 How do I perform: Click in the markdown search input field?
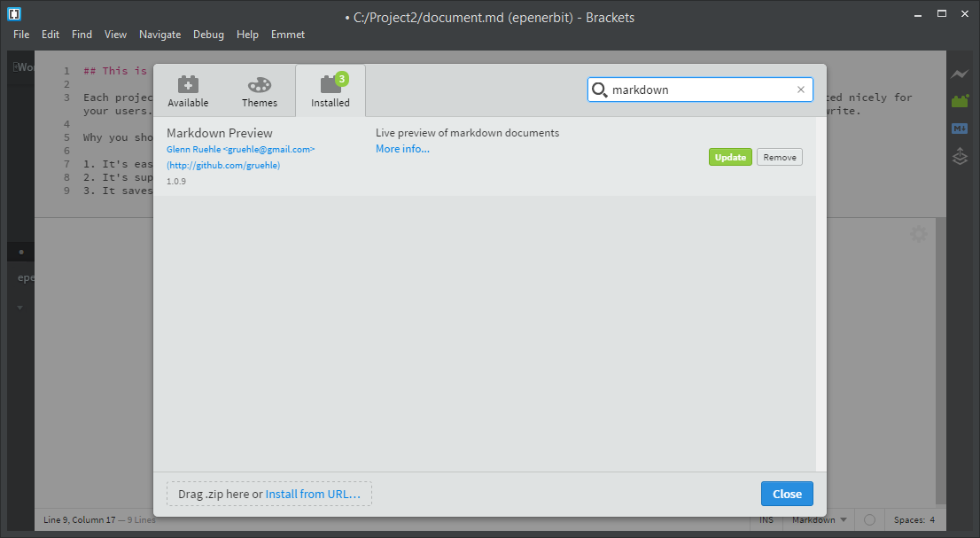[700, 90]
